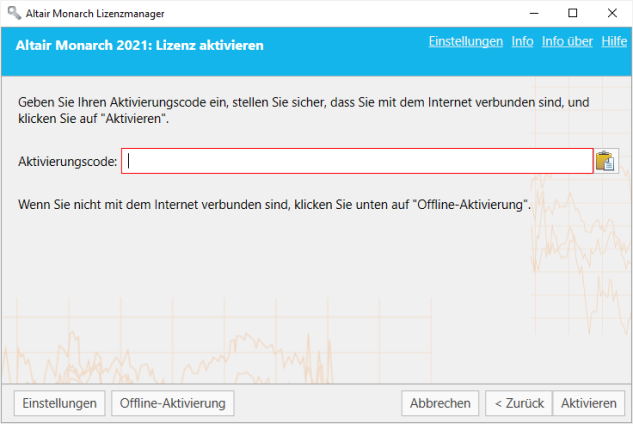Focus the Aktivierungscode input field

pyautogui.click(x=357, y=161)
